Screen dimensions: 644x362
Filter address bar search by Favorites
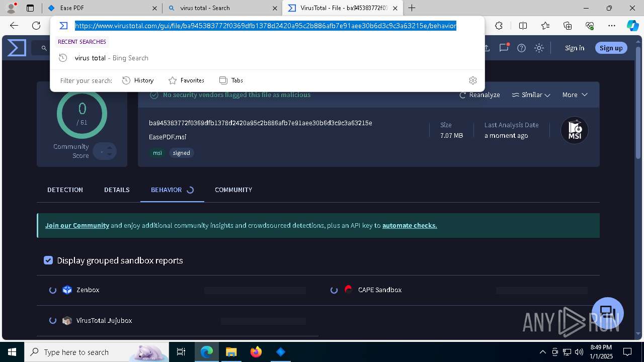click(186, 80)
